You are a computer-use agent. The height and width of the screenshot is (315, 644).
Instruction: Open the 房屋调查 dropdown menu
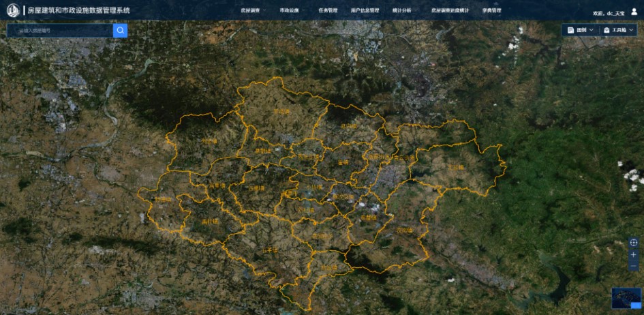[251, 11]
